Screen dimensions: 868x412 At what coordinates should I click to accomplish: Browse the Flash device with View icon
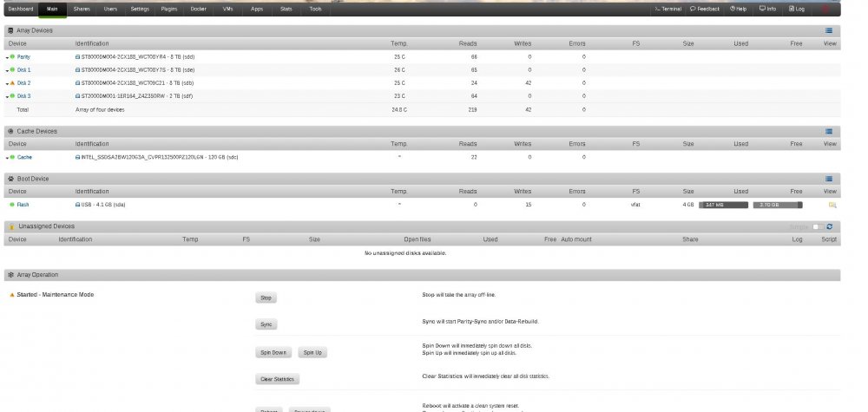tap(832, 206)
